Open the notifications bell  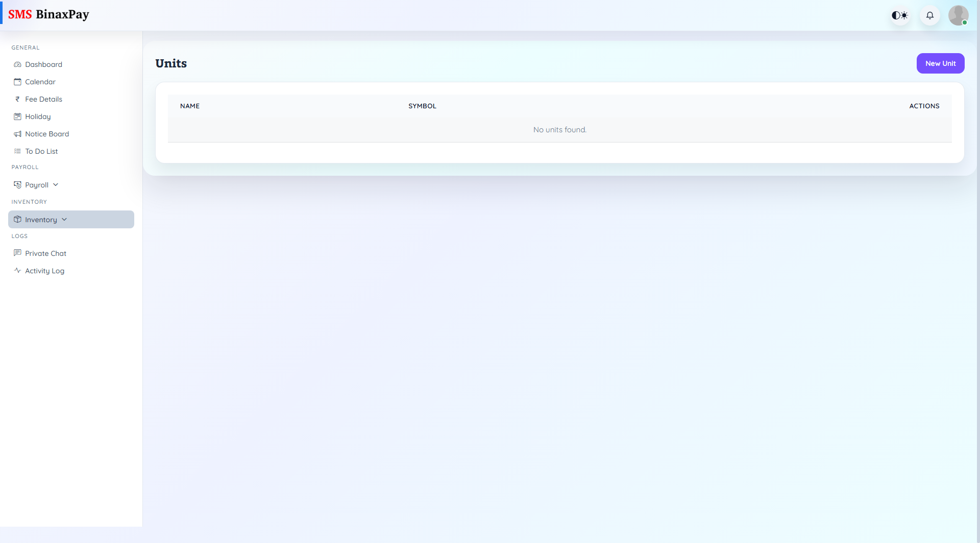coord(929,15)
